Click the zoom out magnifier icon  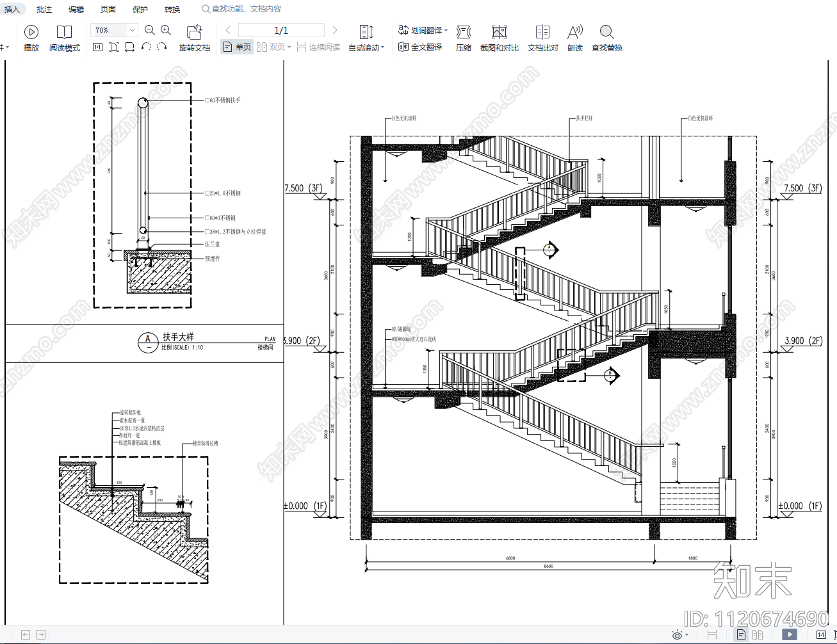[150, 30]
